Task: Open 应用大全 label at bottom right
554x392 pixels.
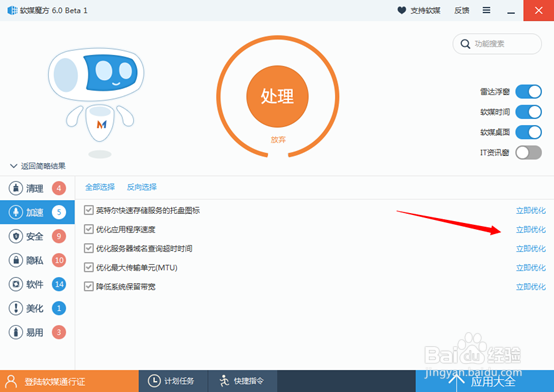Action: point(493,381)
